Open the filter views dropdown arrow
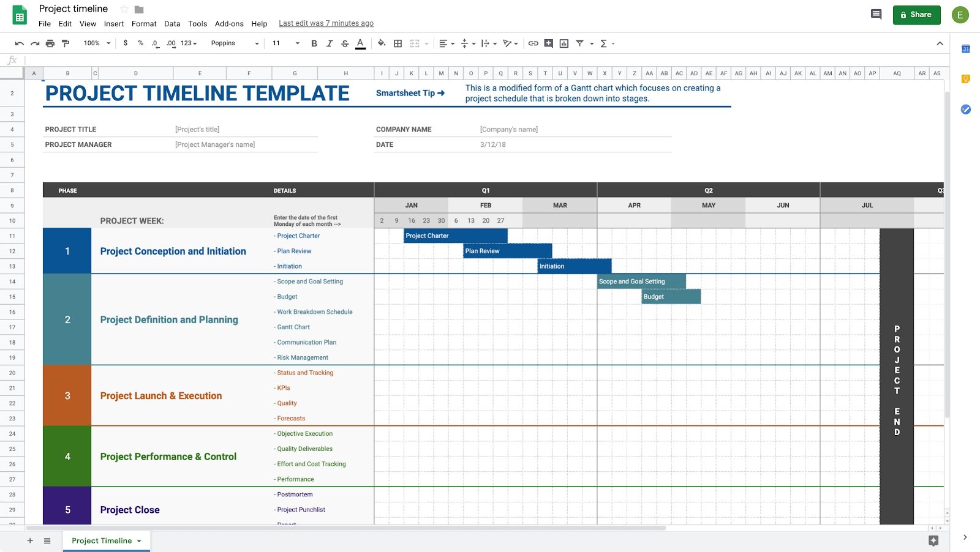980x552 pixels. pos(592,43)
